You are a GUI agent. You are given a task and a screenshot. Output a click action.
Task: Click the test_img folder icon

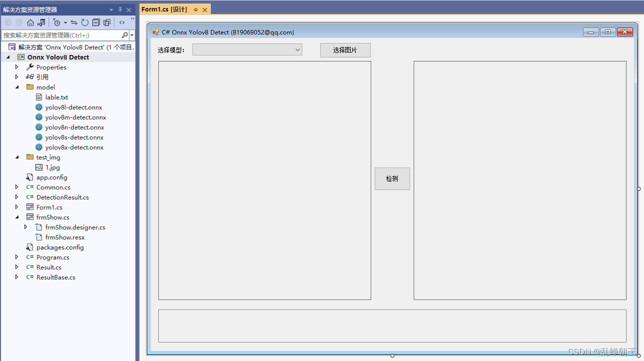pos(30,157)
